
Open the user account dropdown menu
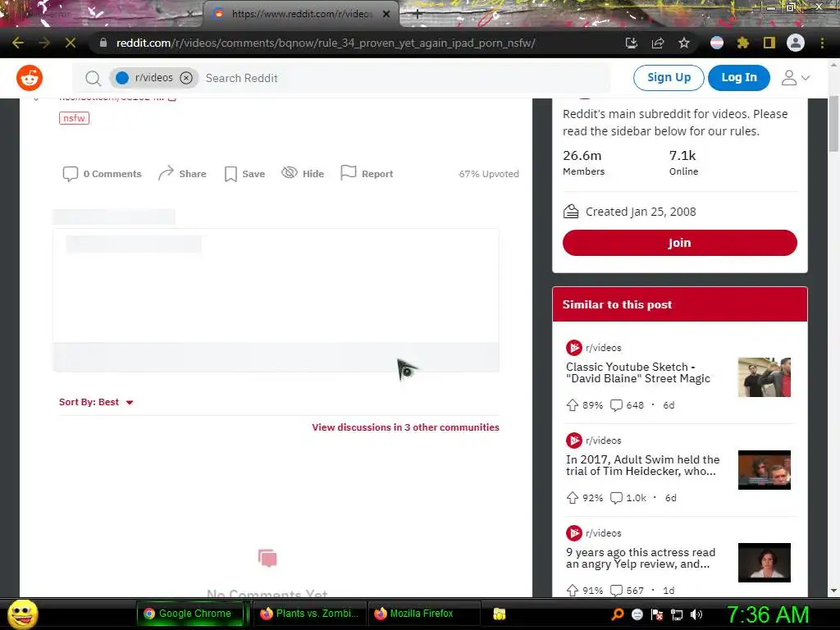pyautogui.click(x=796, y=78)
